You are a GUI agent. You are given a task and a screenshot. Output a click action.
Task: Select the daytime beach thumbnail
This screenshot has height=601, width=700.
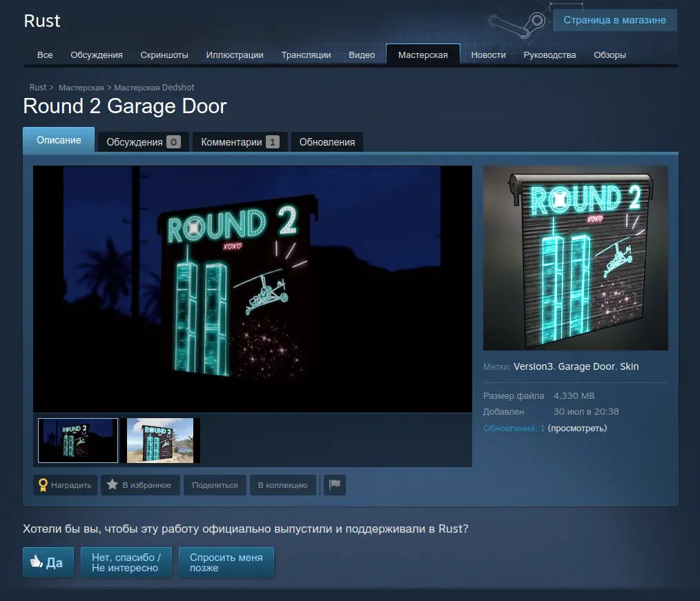pyautogui.click(x=160, y=440)
